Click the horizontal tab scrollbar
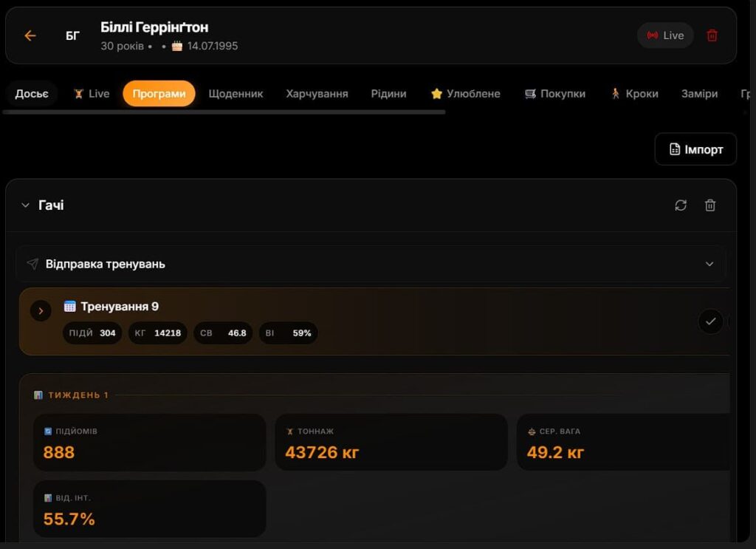The image size is (756, 549). coord(224,112)
